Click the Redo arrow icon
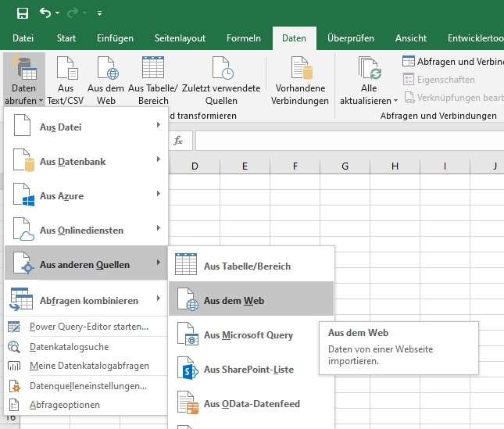504x429 pixels. [x=73, y=13]
